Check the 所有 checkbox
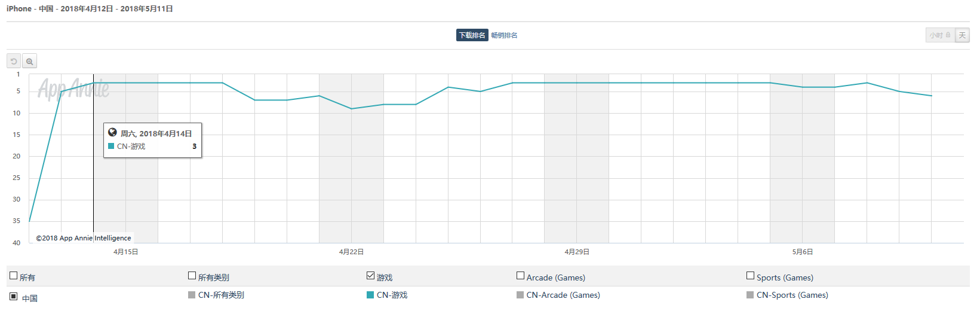The height and width of the screenshot is (311, 980). tap(14, 276)
